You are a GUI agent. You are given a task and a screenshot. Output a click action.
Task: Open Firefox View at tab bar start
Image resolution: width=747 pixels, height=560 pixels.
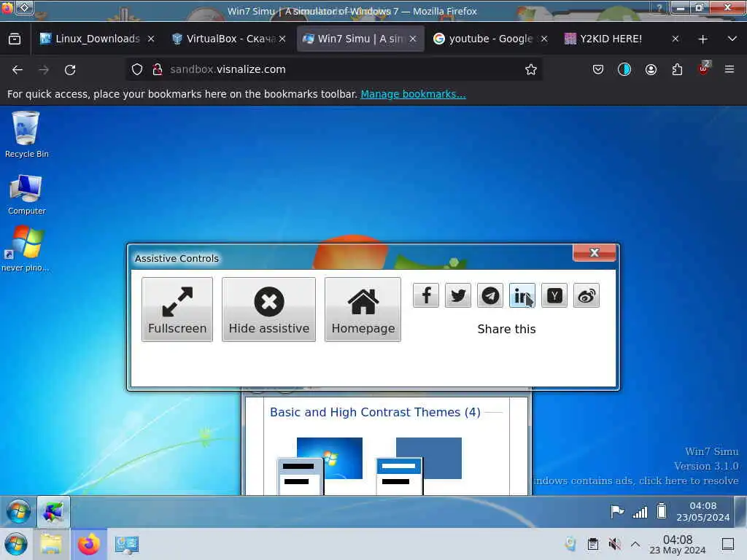coord(15,39)
